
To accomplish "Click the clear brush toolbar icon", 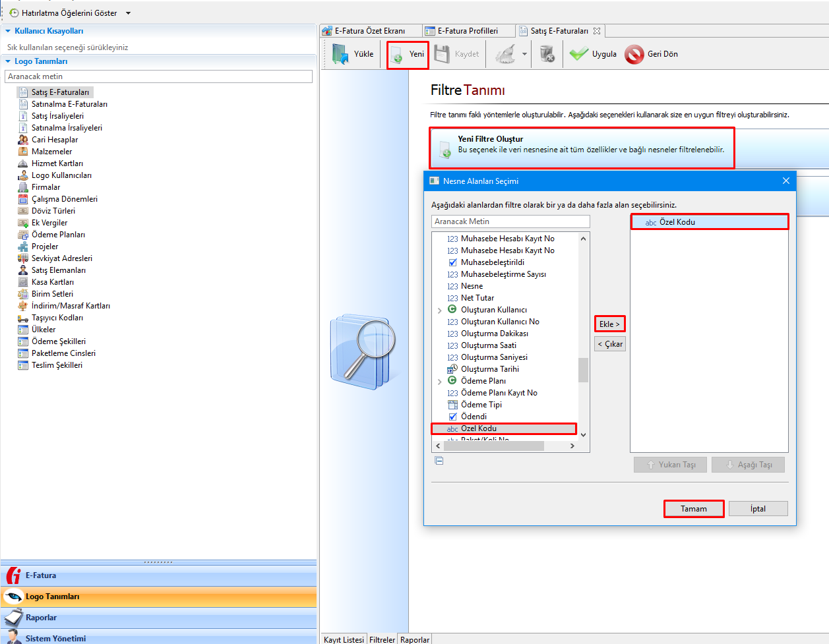I will (505, 54).
